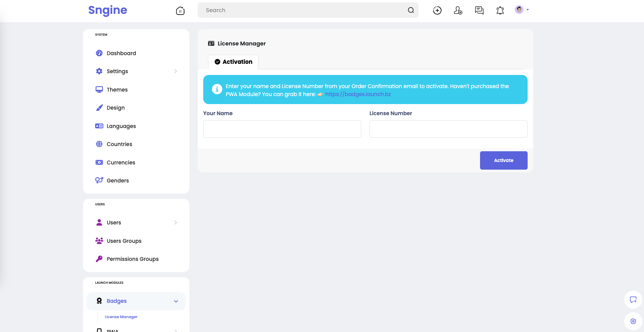Click the floating gear settings icon

coord(633,321)
